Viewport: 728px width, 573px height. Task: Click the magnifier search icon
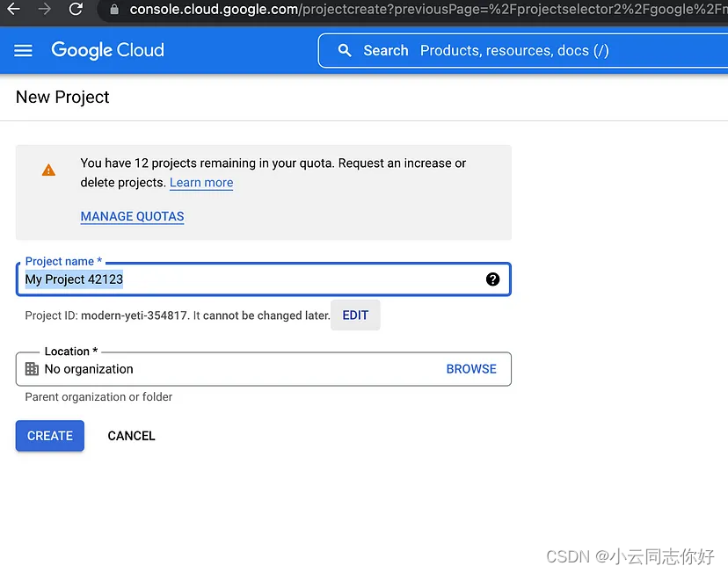point(345,50)
